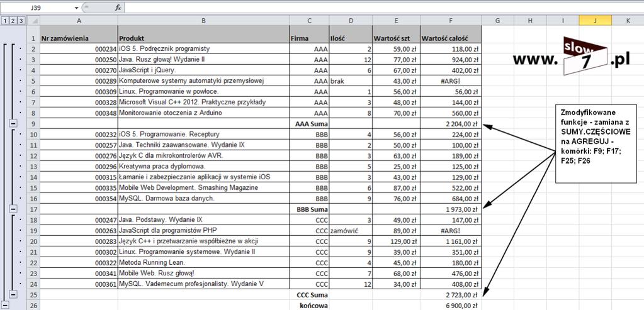644x310 pixels.
Task: Collapse the CCC group at row 25
Action: pyautogui.click(x=13, y=294)
